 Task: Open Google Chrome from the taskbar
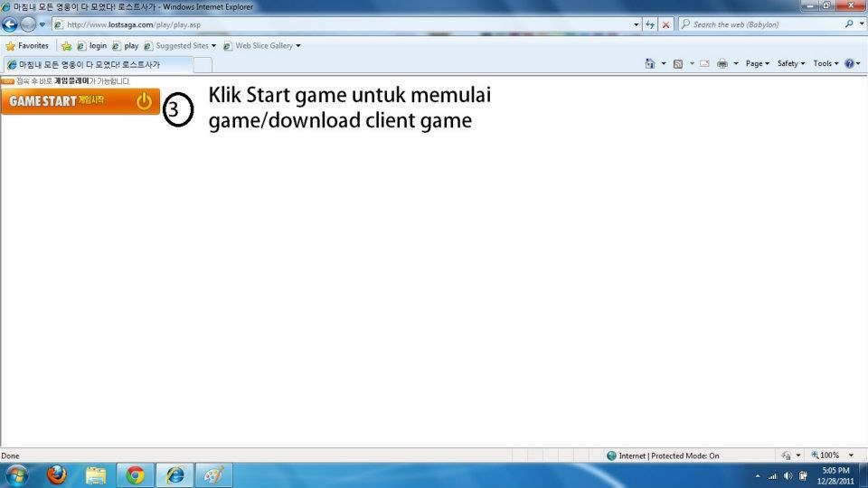coord(135,475)
